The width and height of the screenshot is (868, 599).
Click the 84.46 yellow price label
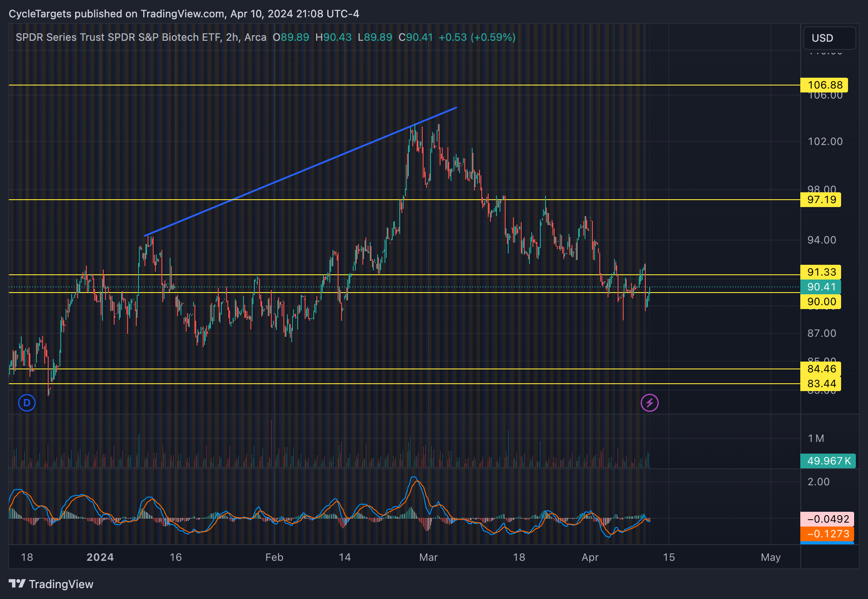coord(821,369)
